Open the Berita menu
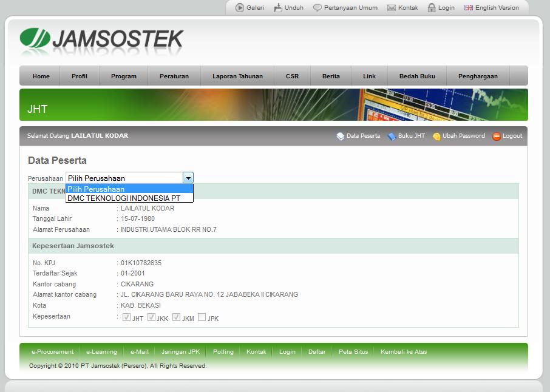This screenshot has width=550, height=392. [331, 76]
